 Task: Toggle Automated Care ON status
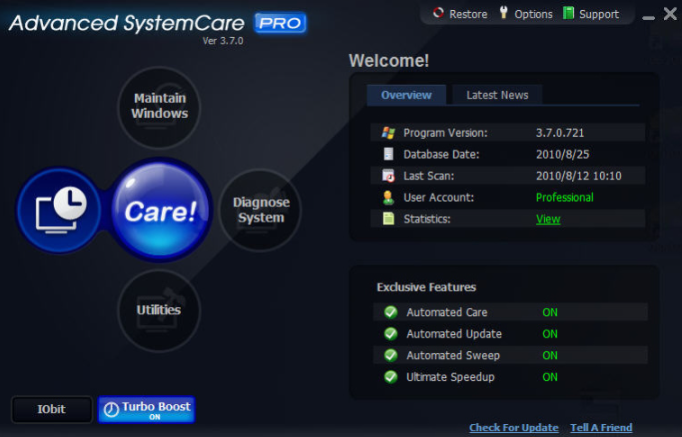point(550,312)
